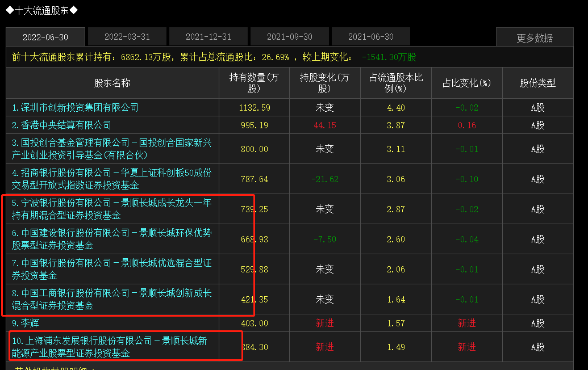Click 中国工商银行 景顺长城创新成长 fund link
The width and height of the screenshot is (588, 370).
pos(111,299)
